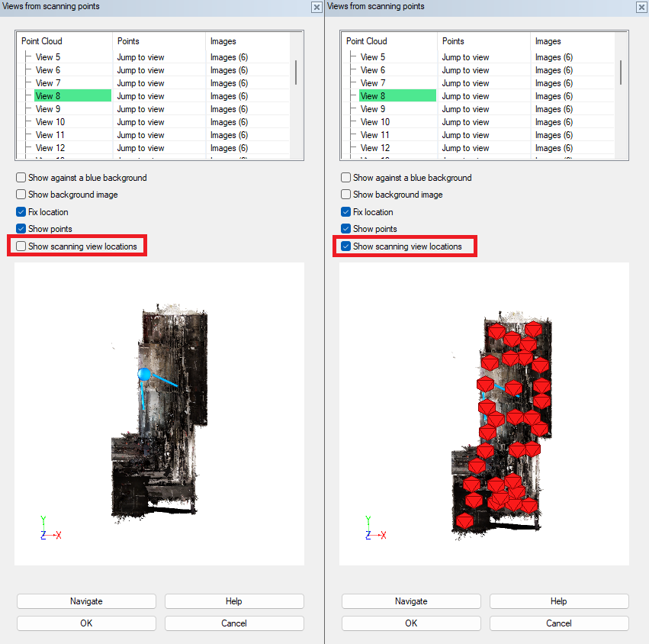Image resolution: width=649 pixels, height=644 pixels.
Task: Select View 10 in right point cloud list
Action: click(374, 122)
